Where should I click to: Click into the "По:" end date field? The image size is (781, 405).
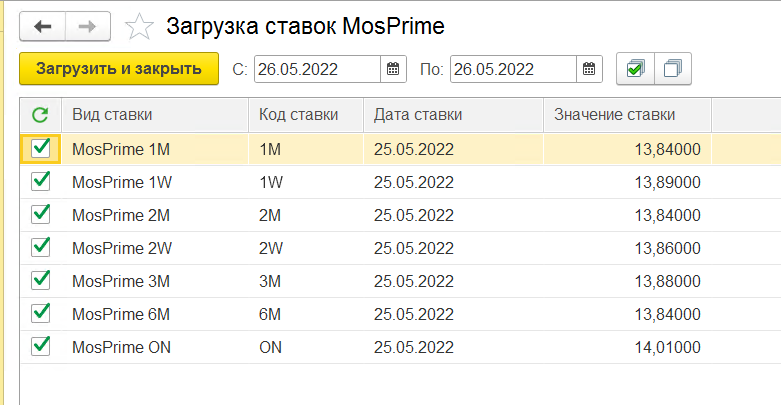(x=511, y=69)
